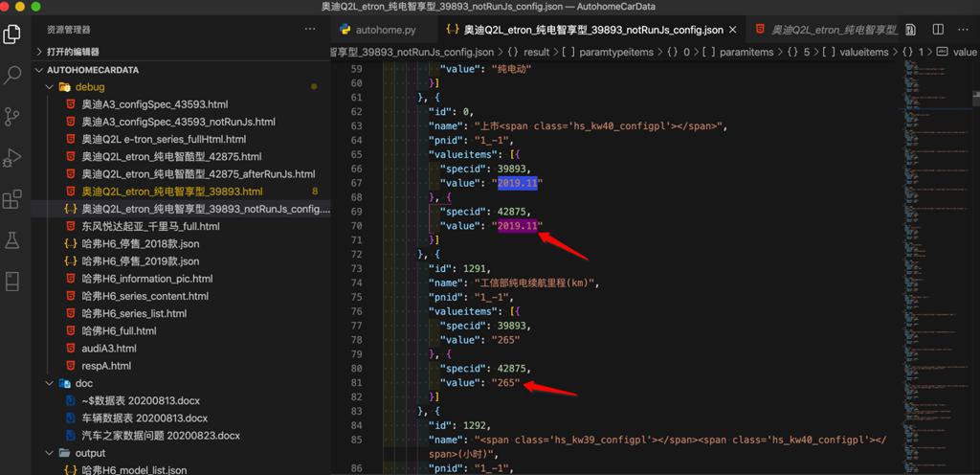Screen dimensions: 980x475
Task: Click breadcrumb file name 39893_notRunJs_config.json
Action: click(x=412, y=52)
